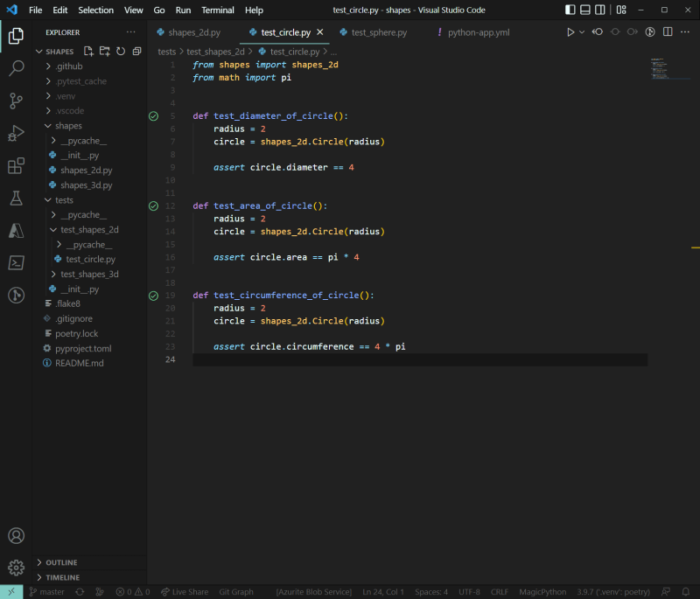Open the Run menu
Image resolution: width=700 pixels, height=599 pixels.
(183, 10)
